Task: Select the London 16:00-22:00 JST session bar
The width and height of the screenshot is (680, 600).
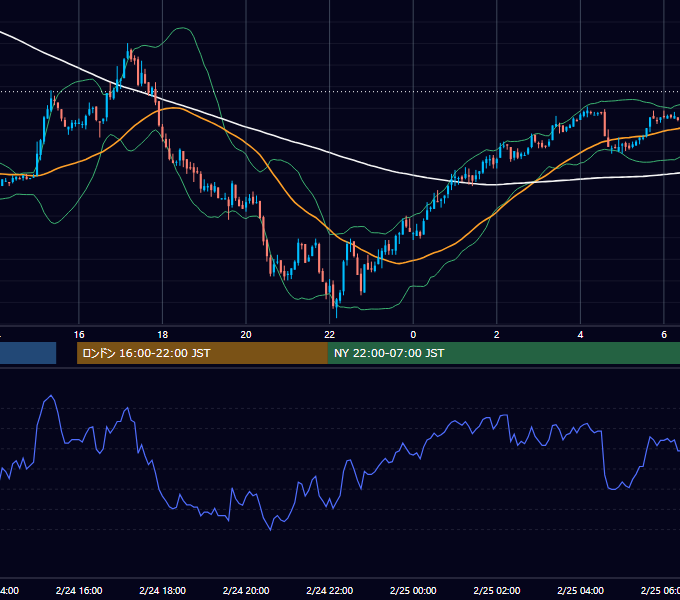Action: [x=202, y=353]
